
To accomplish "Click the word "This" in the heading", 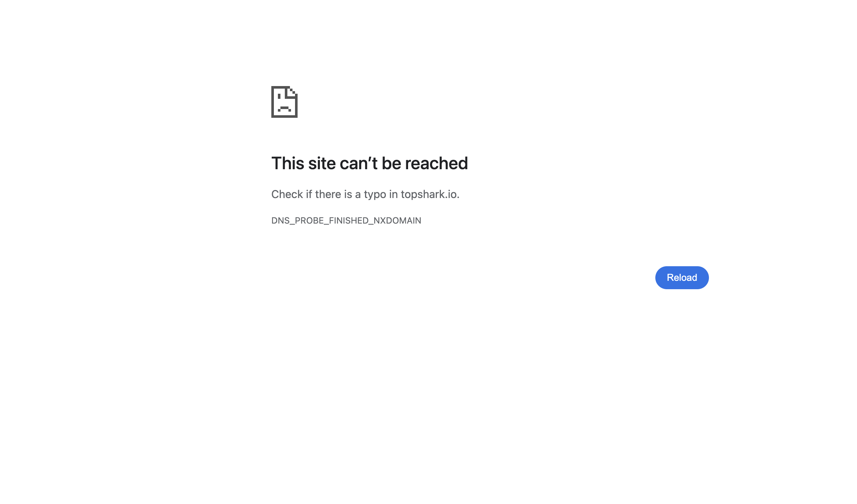I will [x=288, y=163].
